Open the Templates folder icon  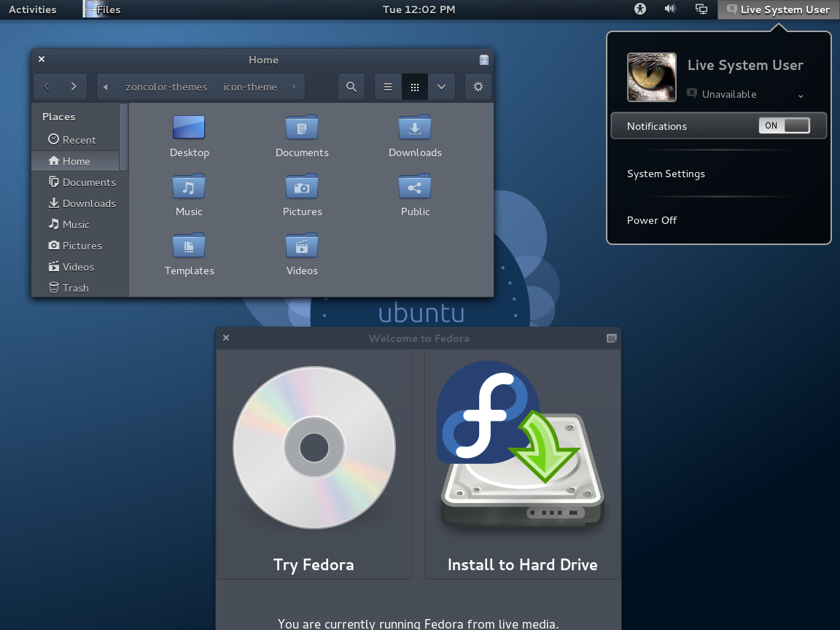(189, 245)
